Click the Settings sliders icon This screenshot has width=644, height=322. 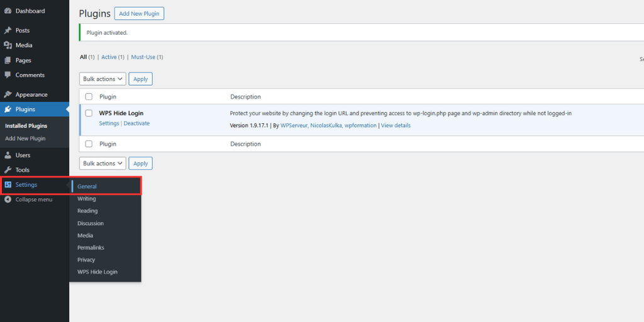point(8,185)
